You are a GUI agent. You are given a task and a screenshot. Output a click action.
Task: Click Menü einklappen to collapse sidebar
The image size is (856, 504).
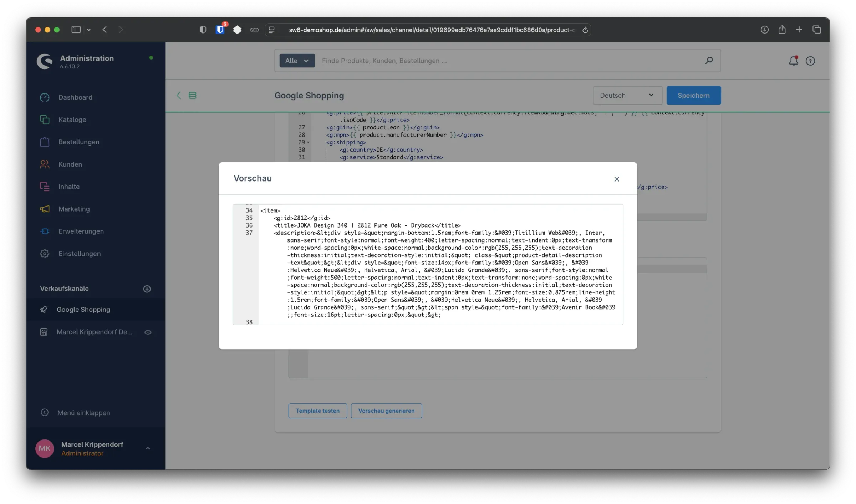[x=83, y=413]
